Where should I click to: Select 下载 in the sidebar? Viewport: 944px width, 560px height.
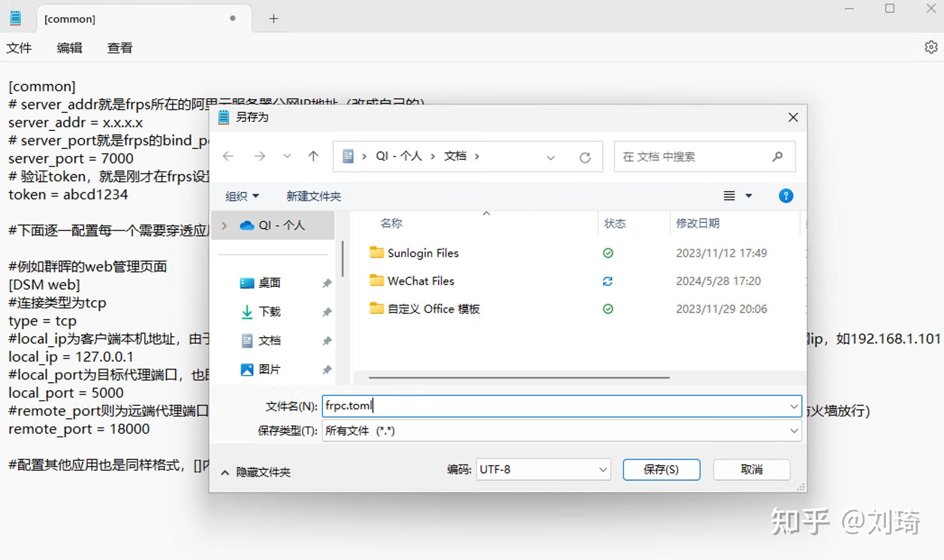pos(270,312)
